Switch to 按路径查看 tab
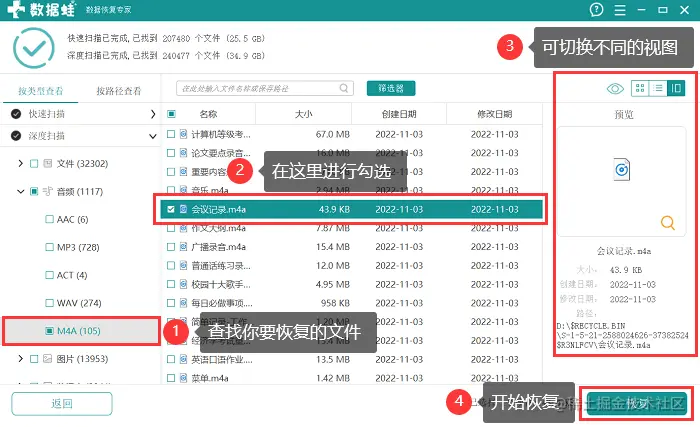Viewport: 700px width, 427px height. pos(119,91)
